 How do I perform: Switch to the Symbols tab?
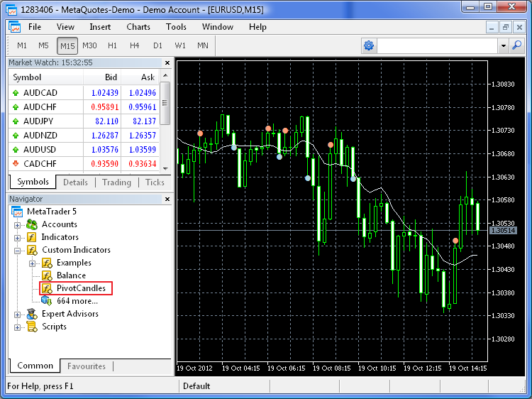pyautogui.click(x=33, y=182)
